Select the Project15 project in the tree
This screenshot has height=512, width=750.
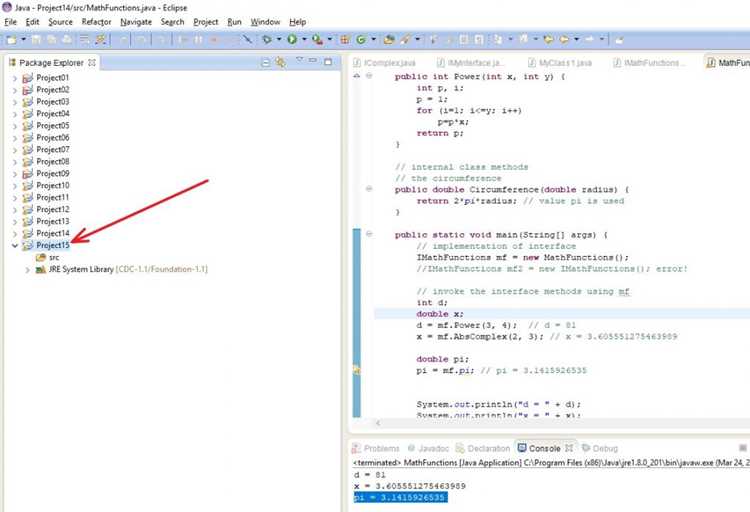click(x=53, y=245)
